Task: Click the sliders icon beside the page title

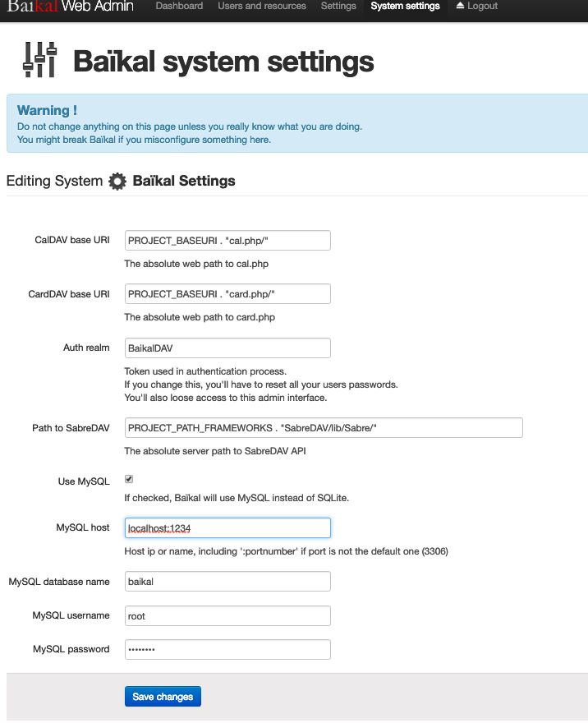Action: coord(39,60)
